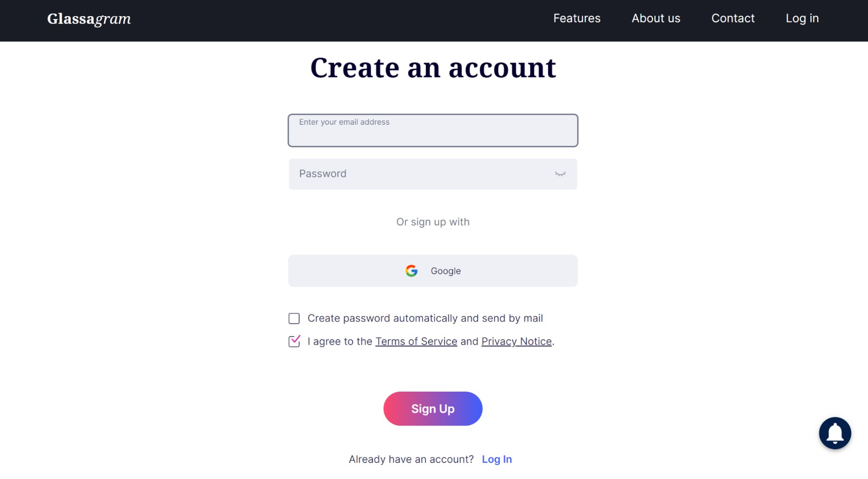Uncheck the Terms agreement checkbox
The height and width of the screenshot is (479, 868).
pyautogui.click(x=294, y=342)
